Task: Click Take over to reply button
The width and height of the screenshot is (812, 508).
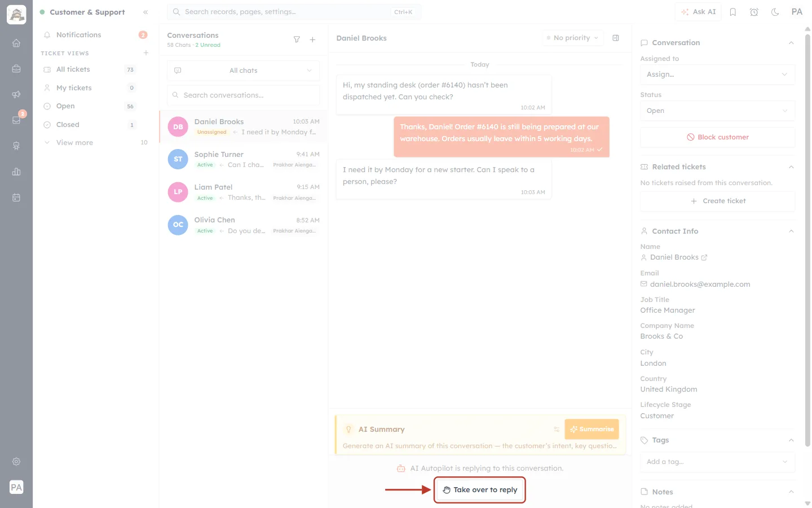Action: coord(480,490)
